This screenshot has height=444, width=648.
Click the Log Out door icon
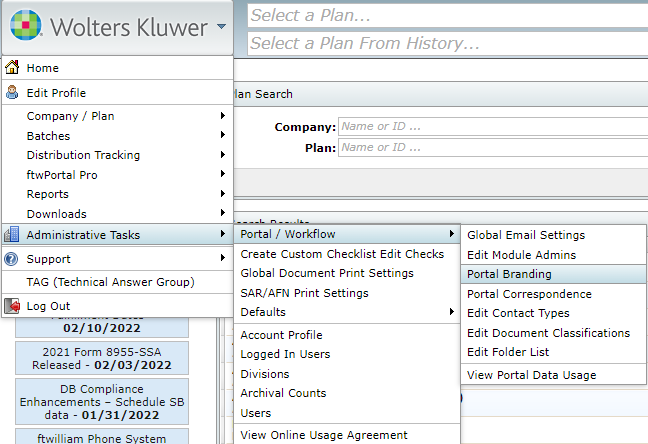coord(12,306)
